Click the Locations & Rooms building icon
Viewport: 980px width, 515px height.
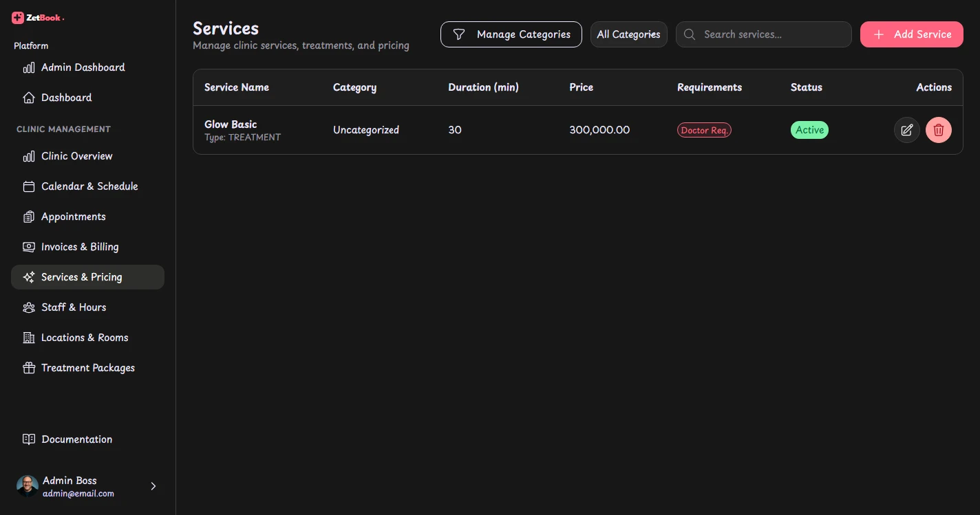point(29,338)
